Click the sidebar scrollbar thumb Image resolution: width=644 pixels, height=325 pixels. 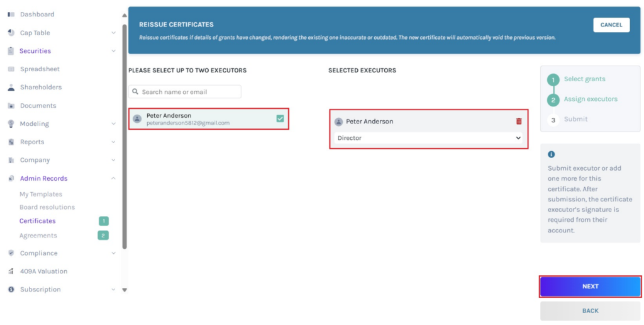pos(125,137)
